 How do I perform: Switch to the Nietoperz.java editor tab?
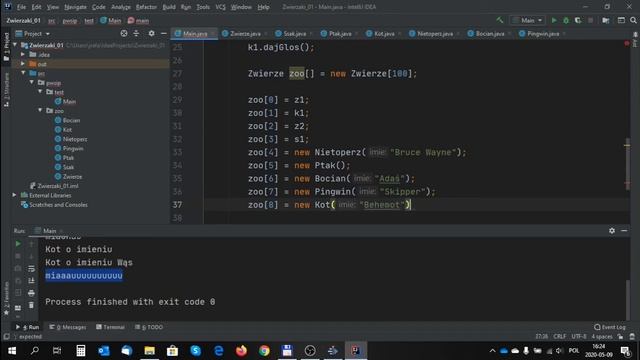coord(434,34)
